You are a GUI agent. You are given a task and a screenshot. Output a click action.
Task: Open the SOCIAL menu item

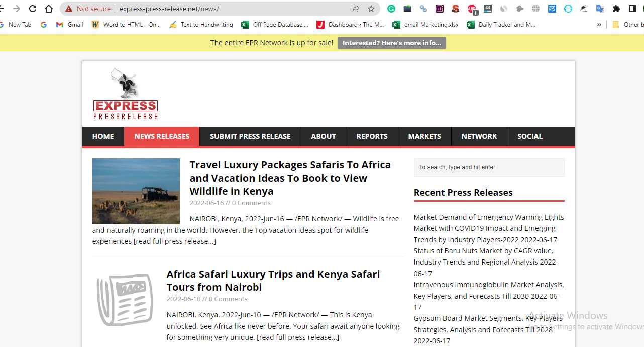coord(530,136)
